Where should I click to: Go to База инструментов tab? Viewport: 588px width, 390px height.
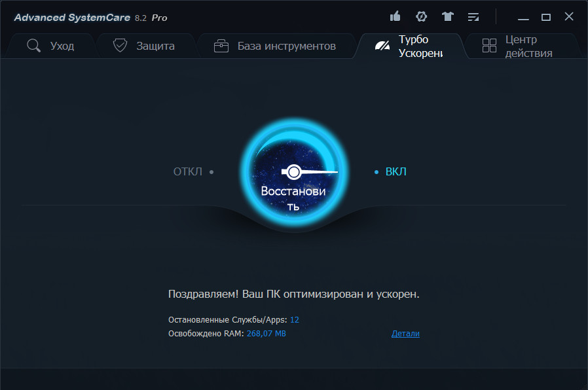(276, 46)
